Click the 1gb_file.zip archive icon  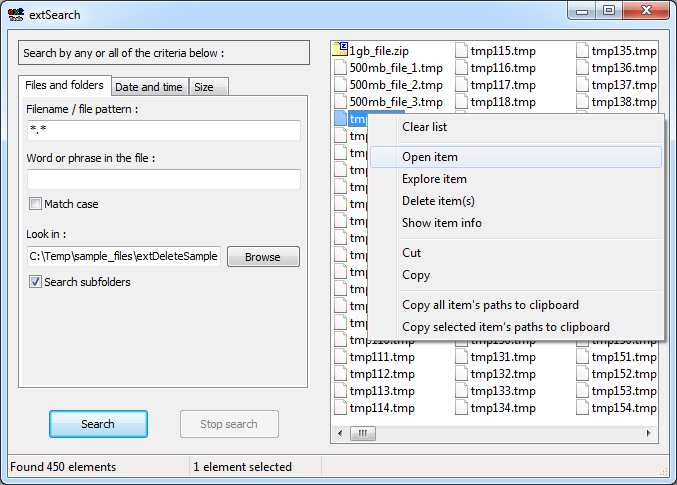pos(340,50)
